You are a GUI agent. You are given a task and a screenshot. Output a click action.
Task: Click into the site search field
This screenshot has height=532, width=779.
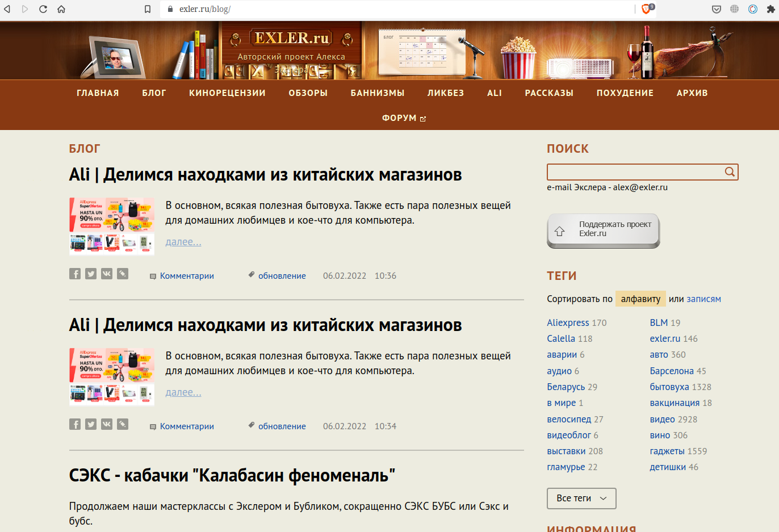tap(634, 172)
